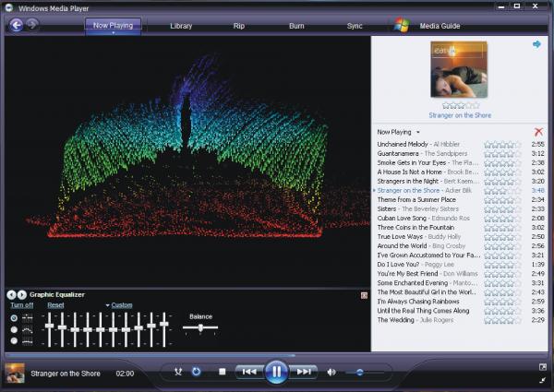Image resolution: width=554 pixels, height=392 pixels.
Task: Open the Now Playing tab dropdown arrow
Action: 113,33
